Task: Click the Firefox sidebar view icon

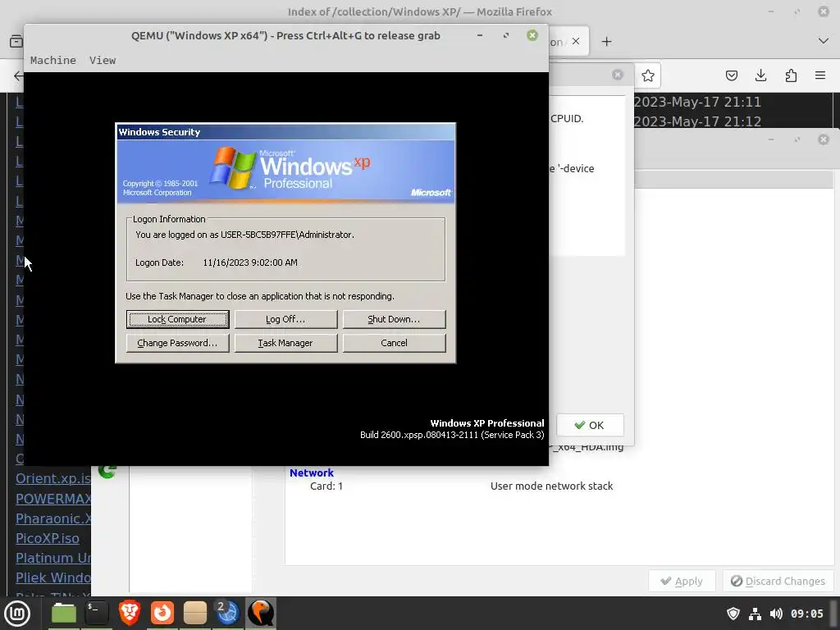Action: coord(16,41)
